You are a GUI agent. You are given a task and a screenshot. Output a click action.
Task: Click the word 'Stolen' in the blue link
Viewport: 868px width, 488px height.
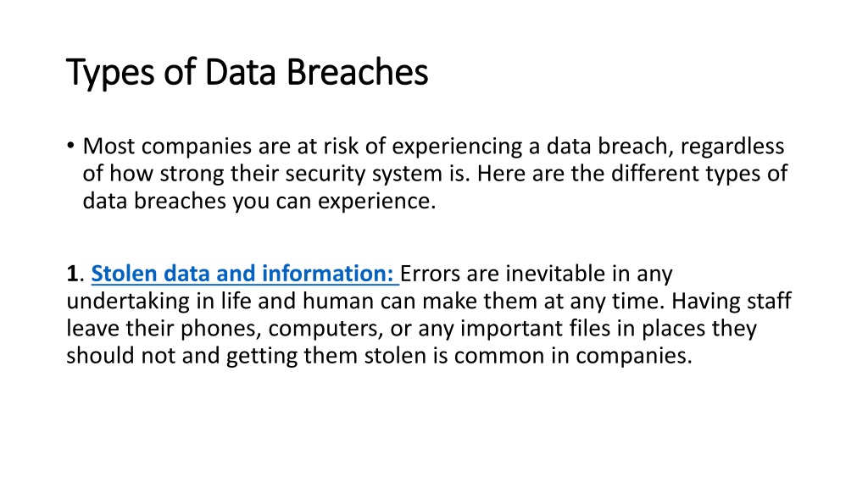pos(124,274)
